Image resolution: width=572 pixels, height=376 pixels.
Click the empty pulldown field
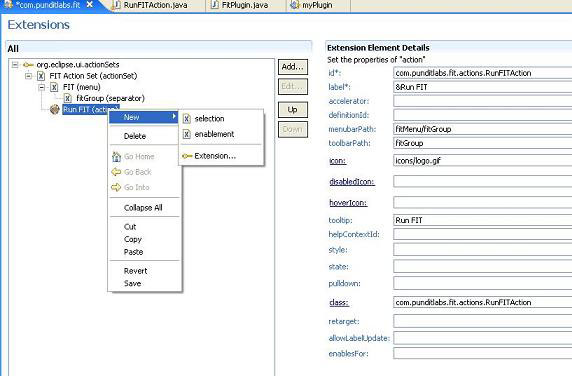482,283
